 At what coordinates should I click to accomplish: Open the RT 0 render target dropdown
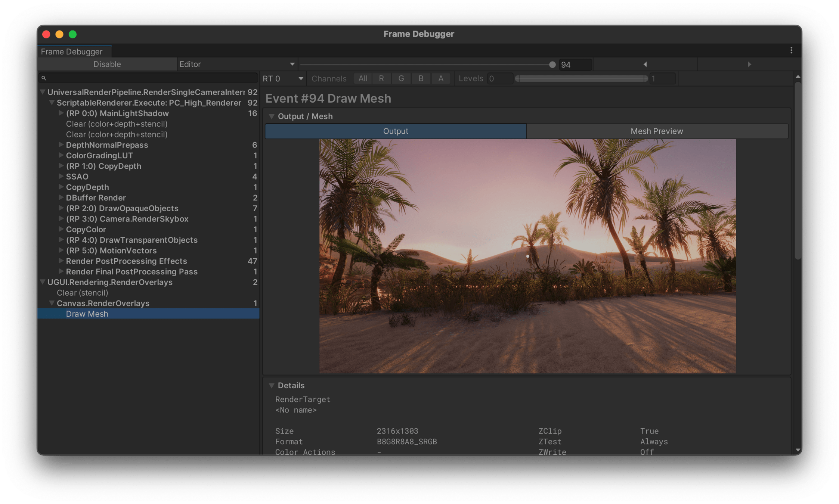283,79
